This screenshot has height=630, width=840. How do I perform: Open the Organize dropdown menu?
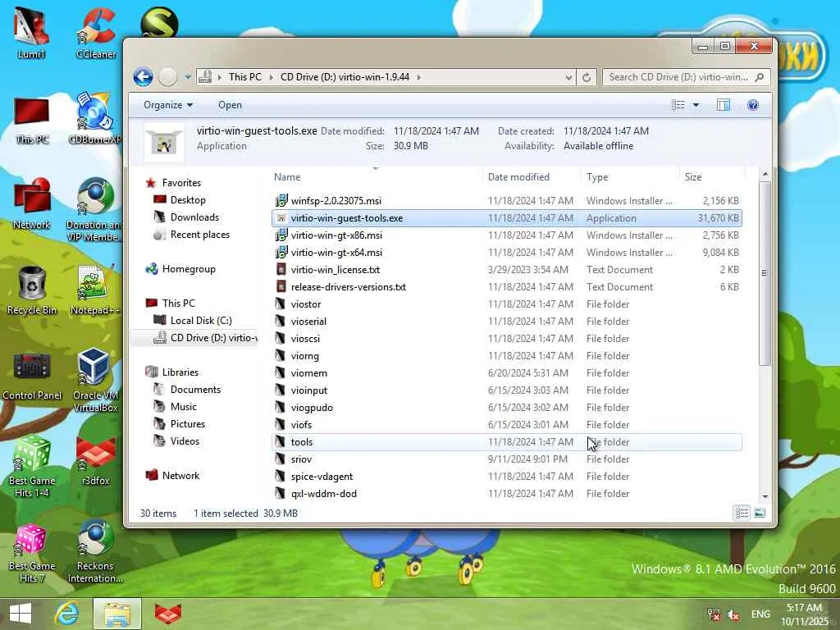[167, 105]
